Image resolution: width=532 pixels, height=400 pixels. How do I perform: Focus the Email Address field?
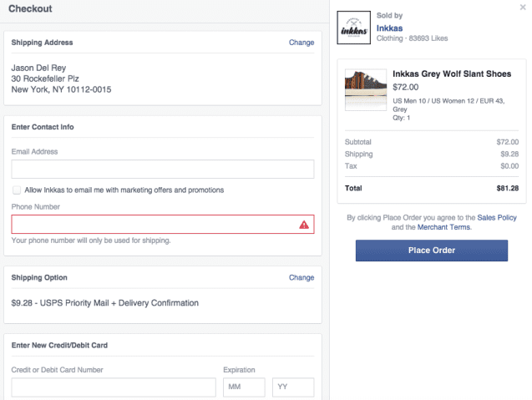(x=163, y=169)
